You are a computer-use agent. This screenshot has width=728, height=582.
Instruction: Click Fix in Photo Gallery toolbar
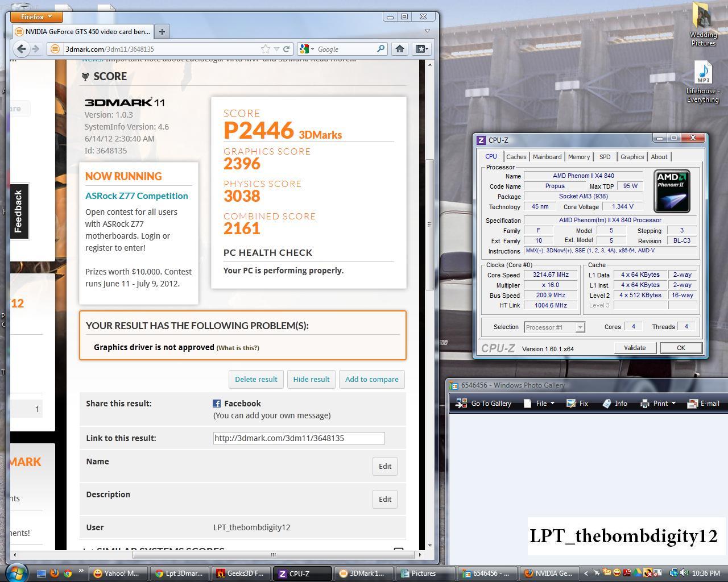[x=577, y=404]
